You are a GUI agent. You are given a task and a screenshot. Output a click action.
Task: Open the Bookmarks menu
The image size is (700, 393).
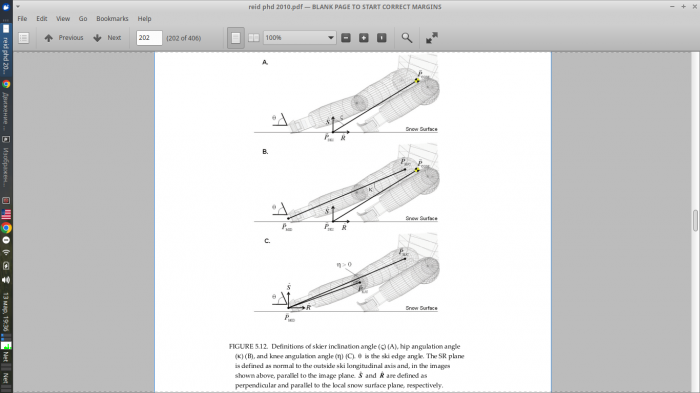click(x=112, y=19)
